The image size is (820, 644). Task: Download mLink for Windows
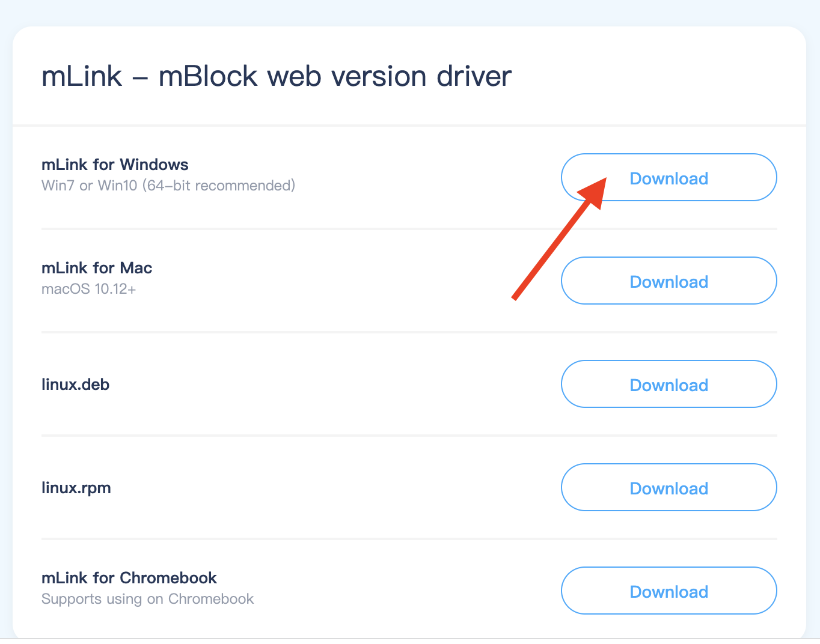tap(669, 178)
